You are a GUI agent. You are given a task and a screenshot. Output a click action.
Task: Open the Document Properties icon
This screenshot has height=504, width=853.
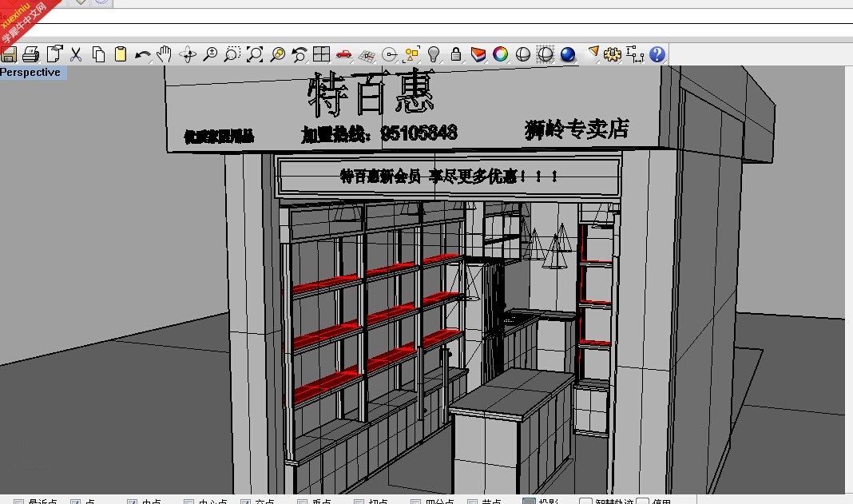coord(54,54)
